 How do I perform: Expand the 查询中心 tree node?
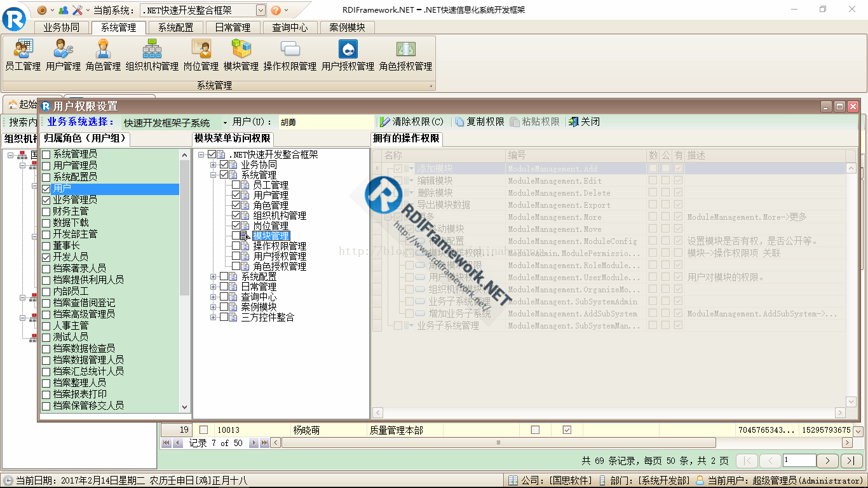(x=214, y=297)
